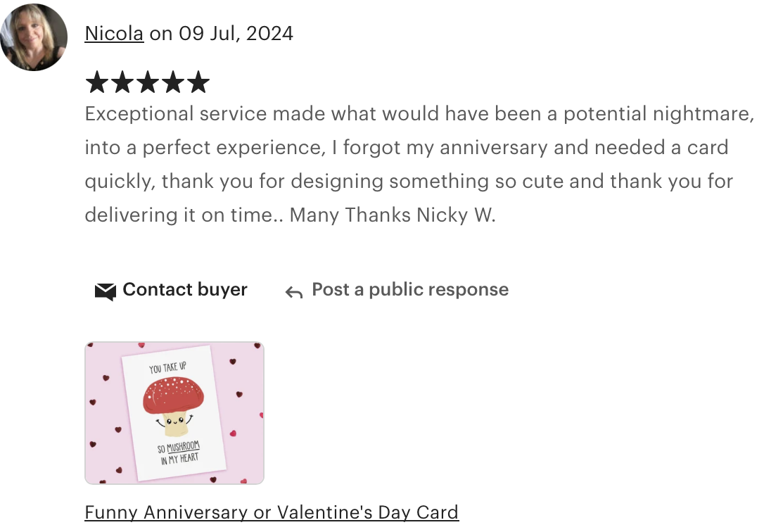Screen dimensions: 764x532
Task: Click the second star of the rating
Action: [x=122, y=82]
